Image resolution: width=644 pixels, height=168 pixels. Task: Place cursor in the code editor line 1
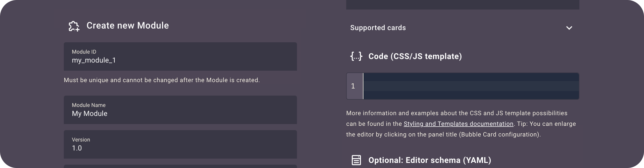[471, 86]
